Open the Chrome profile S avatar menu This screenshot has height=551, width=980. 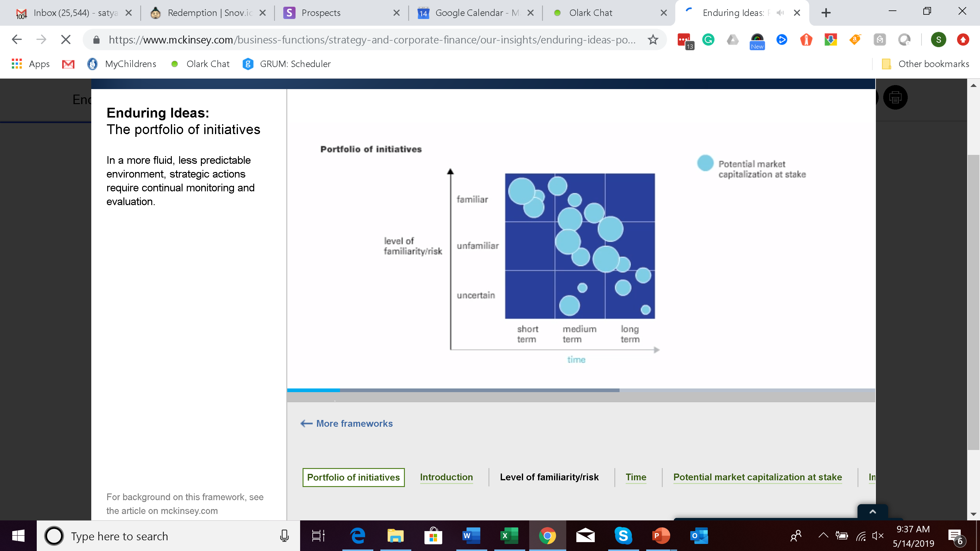[x=938, y=39]
